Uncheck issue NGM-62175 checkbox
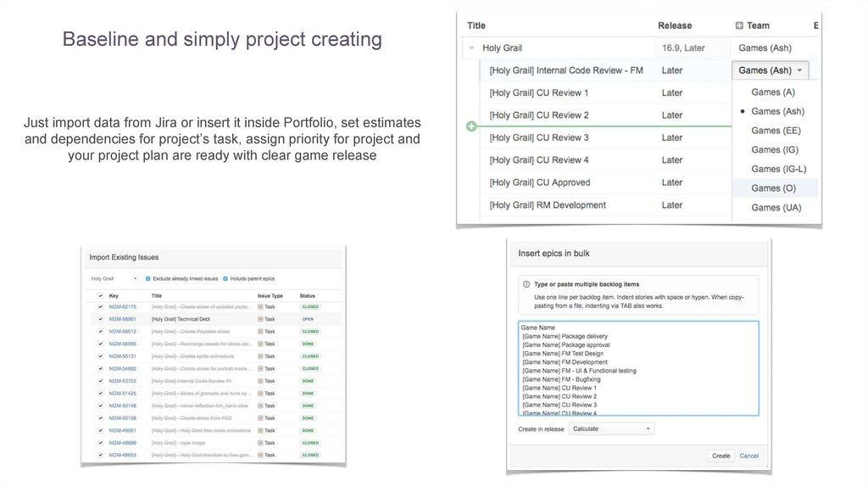The height and width of the screenshot is (487, 868). tap(100, 306)
